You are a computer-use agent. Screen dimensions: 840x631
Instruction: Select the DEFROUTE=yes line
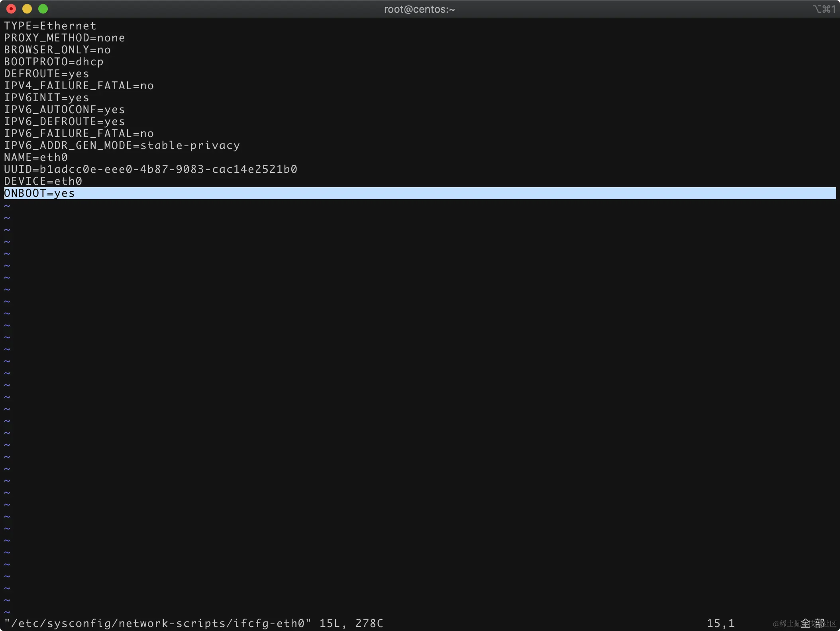point(47,74)
